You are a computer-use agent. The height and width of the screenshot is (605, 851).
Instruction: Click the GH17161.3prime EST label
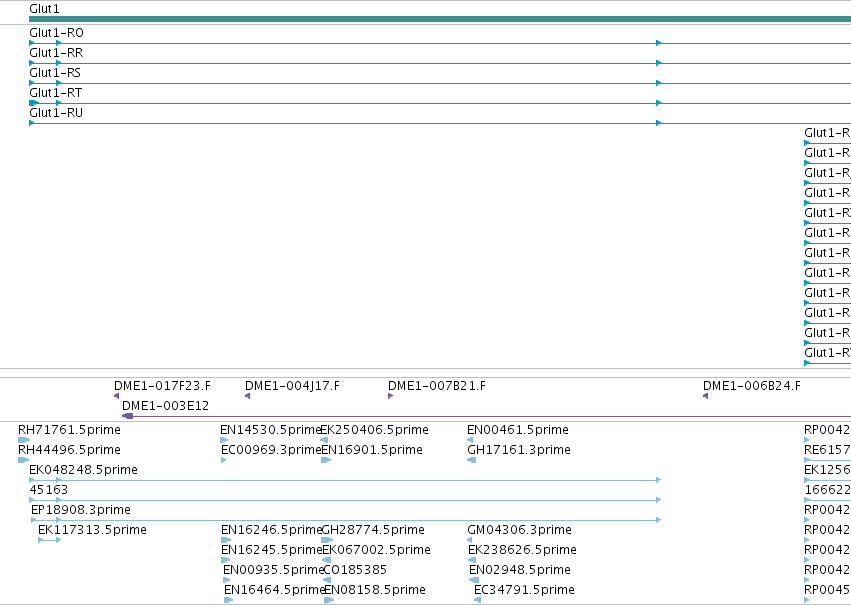[x=519, y=450]
